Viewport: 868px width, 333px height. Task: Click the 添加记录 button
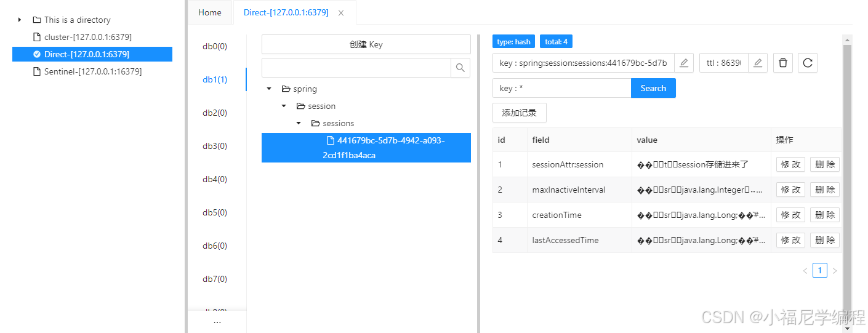pos(520,113)
